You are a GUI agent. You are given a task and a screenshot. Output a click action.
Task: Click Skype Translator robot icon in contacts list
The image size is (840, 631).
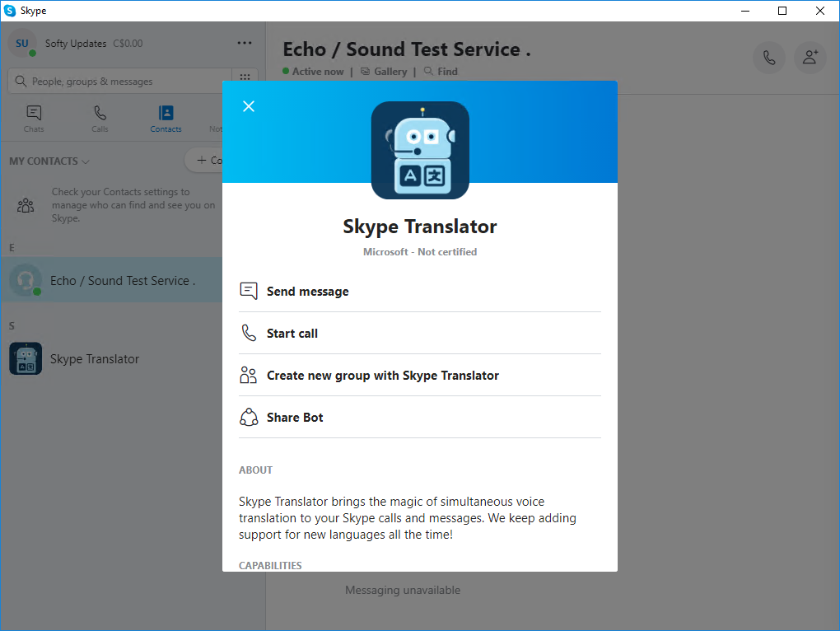click(26, 358)
